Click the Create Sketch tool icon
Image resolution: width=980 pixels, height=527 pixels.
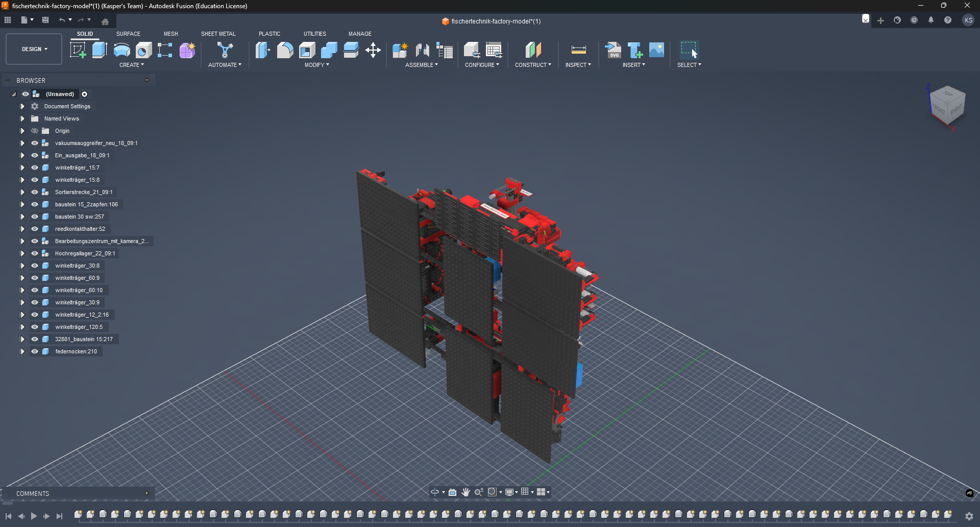point(78,50)
